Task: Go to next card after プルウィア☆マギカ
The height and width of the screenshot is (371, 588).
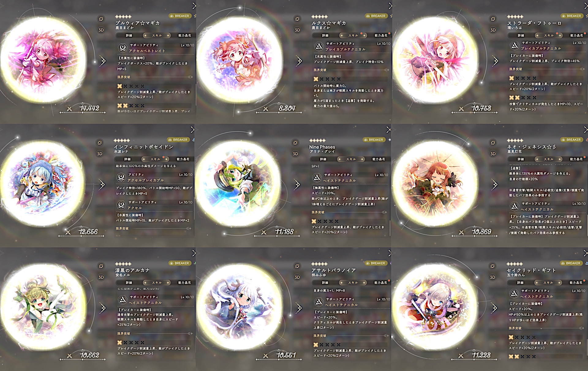Action: pyautogui.click(x=103, y=61)
